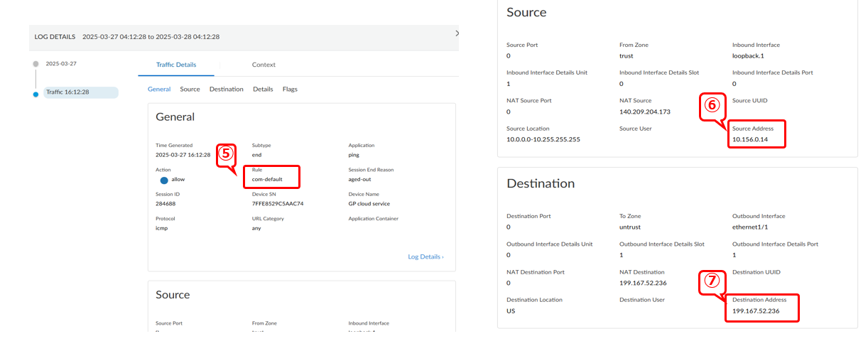
Task: Select the Destination Address value 199.167.52.236
Action: 756,311
